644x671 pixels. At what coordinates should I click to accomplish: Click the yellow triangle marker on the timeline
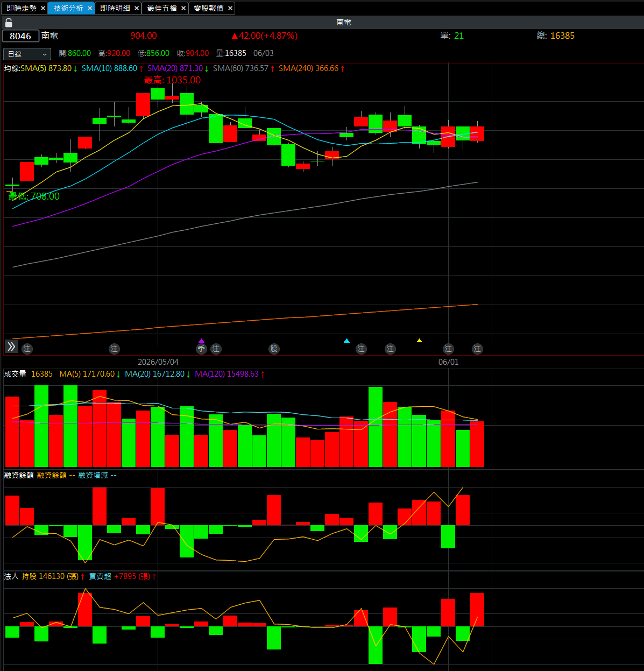coord(419,341)
